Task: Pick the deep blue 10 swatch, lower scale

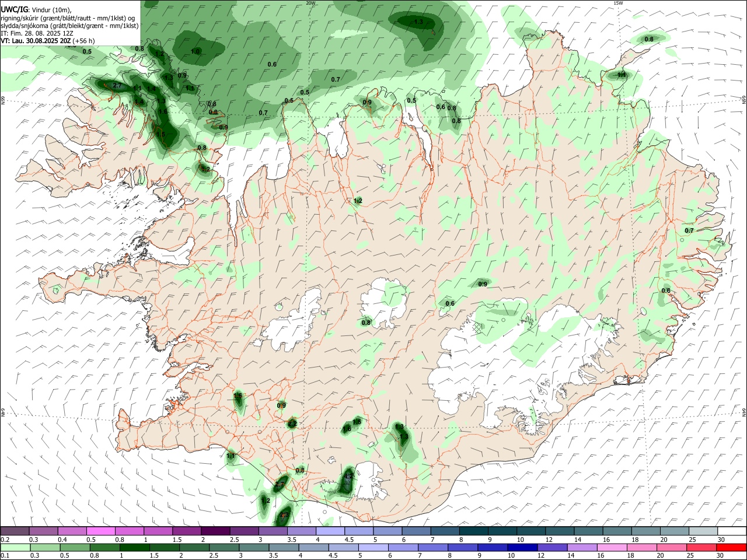Action: click(x=522, y=547)
